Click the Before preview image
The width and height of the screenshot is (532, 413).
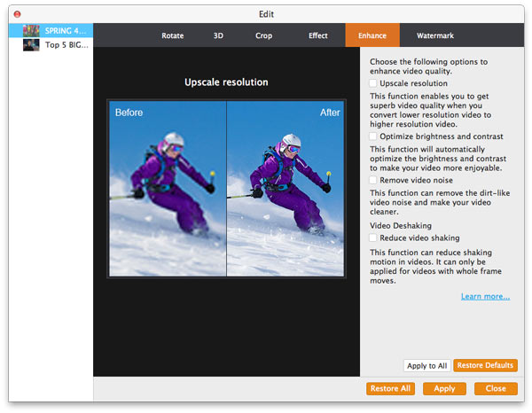click(168, 189)
